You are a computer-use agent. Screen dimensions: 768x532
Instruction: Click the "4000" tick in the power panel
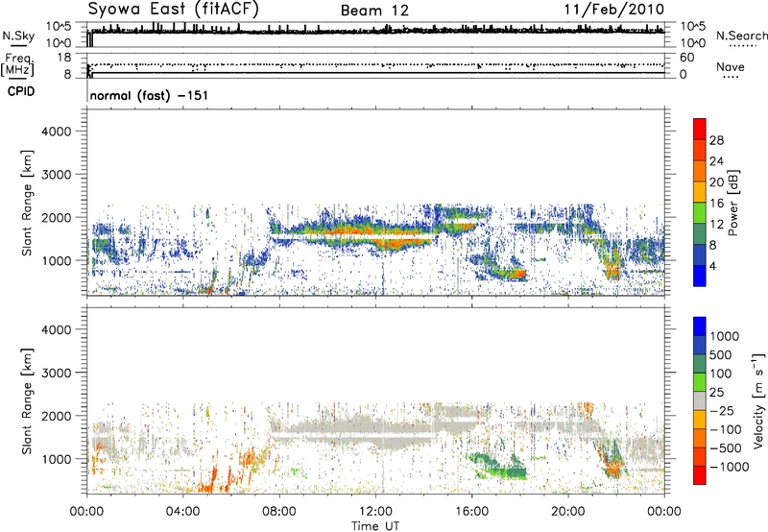(x=56, y=132)
